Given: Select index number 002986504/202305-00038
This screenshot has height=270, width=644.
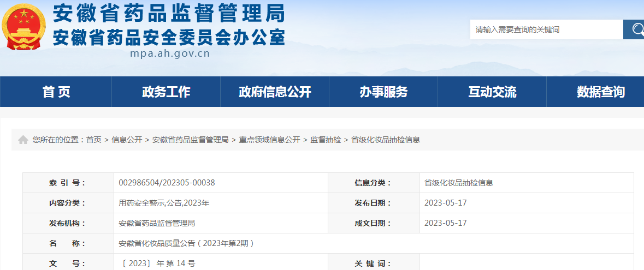Looking at the screenshot, I should point(167,183).
